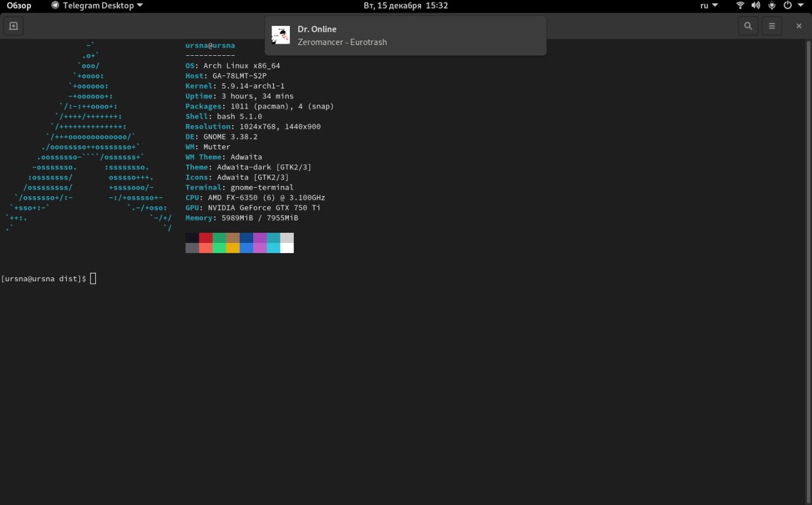Viewport: 812px width, 505px height.
Task: Click the Host: GA-78LMT-S2P line
Action: pyautogui.click(x=226, y=76)
